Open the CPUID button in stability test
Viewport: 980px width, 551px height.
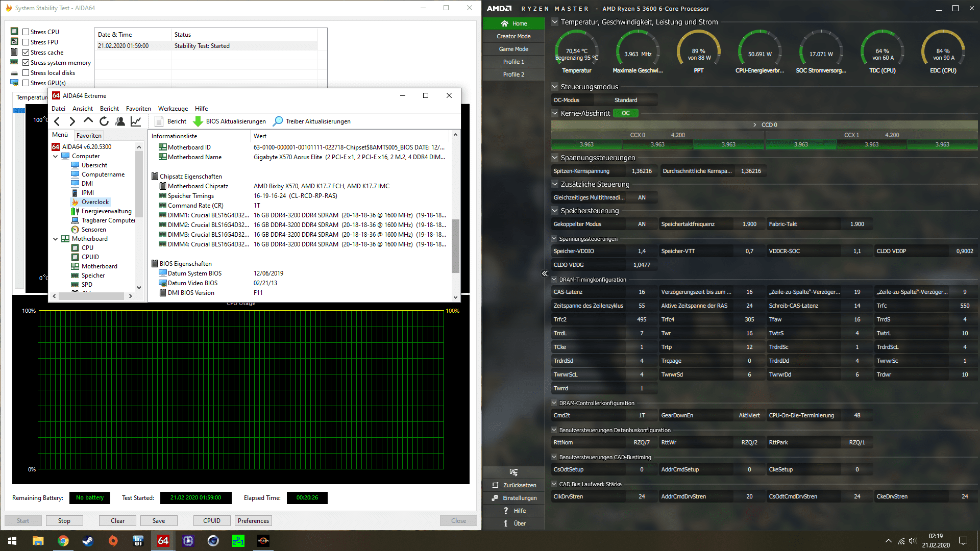click(212, 521)
